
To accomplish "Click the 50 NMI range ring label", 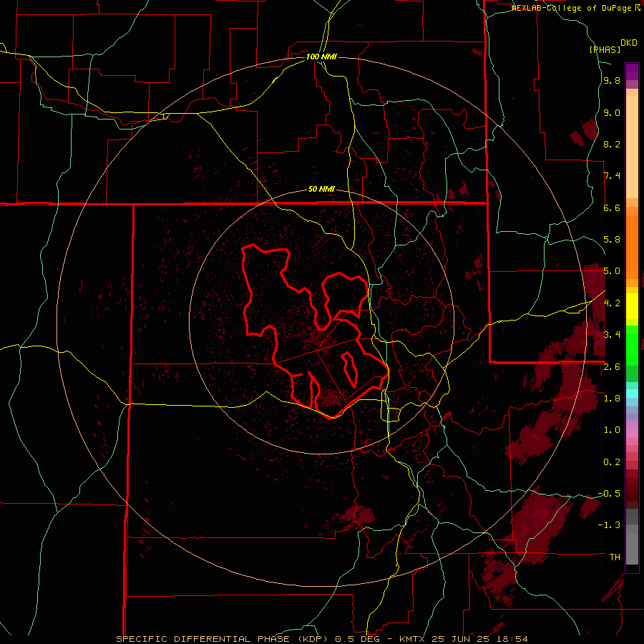I will [321, 190].
